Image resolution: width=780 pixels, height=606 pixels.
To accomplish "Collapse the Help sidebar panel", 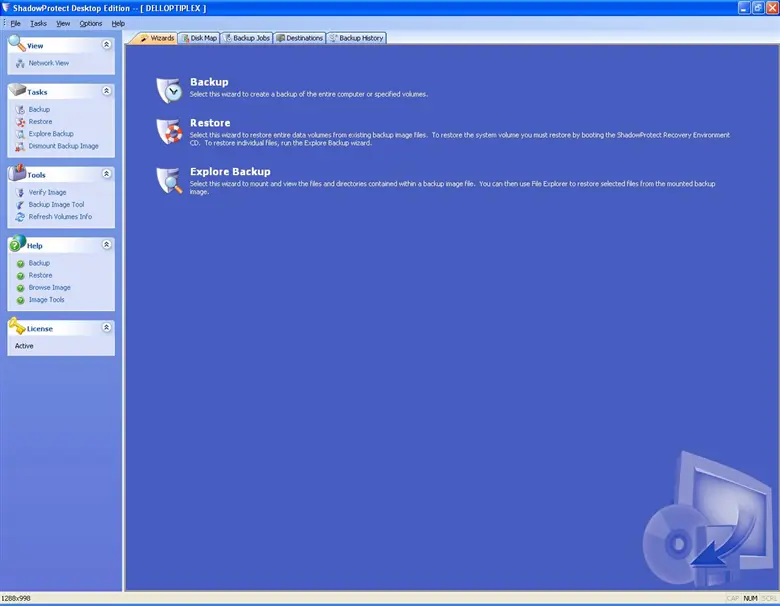I will coord(106,245).
